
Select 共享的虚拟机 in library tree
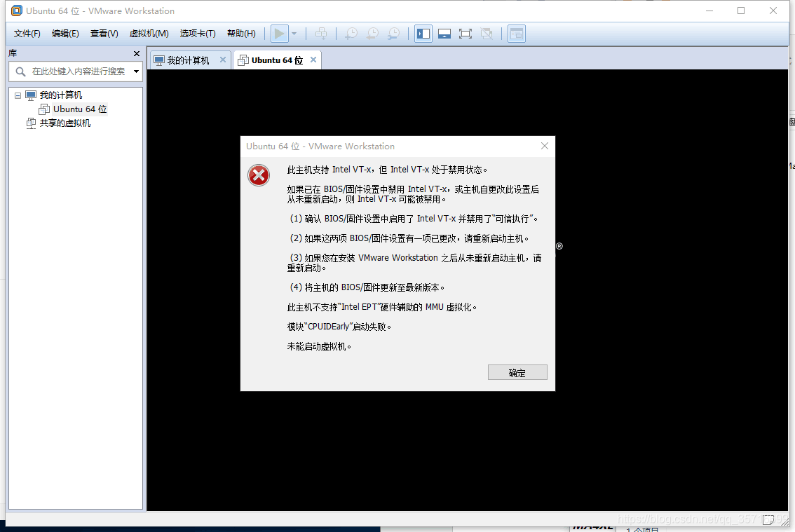click(x=65, y=123)
